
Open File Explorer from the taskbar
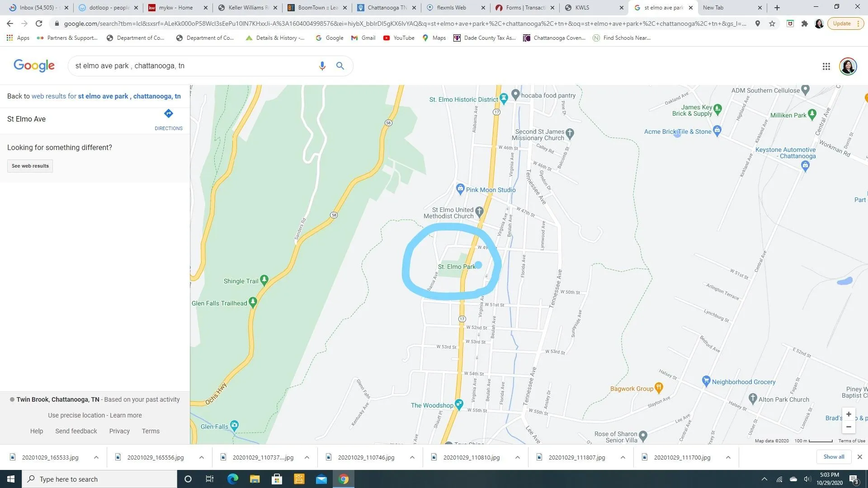point(255,479)
